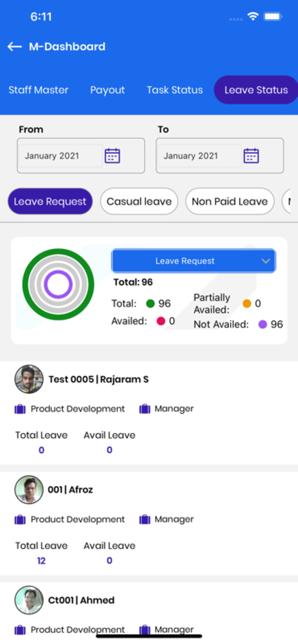Tap Afroz Manager briefcase icon
Screen dimensions: 298x644
click(145, 519)
